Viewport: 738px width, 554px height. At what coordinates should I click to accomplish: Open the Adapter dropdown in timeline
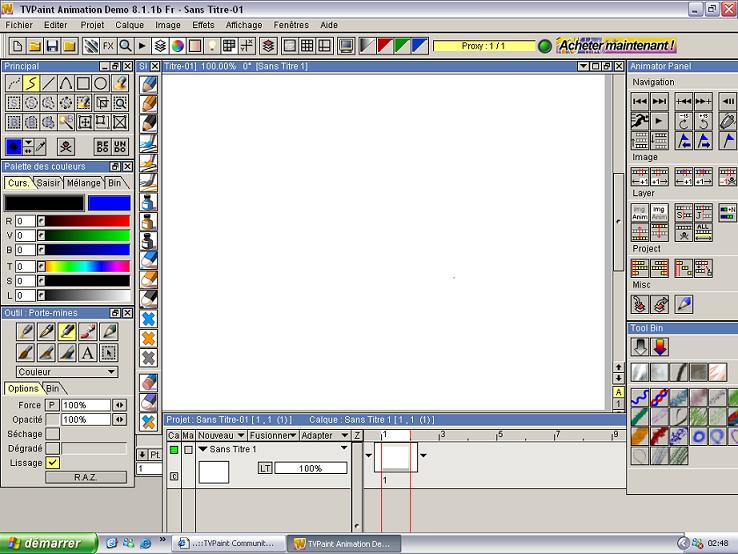(x=325, y=435)
